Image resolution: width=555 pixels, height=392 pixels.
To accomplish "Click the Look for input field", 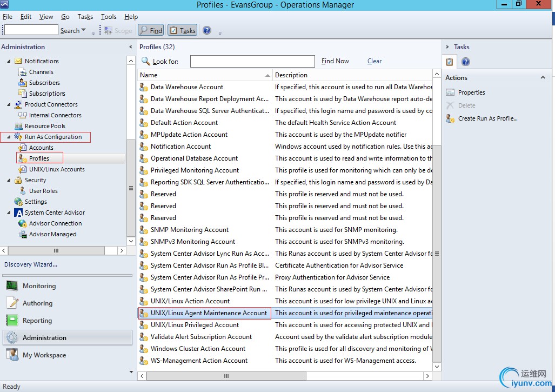I will point(252,61).
